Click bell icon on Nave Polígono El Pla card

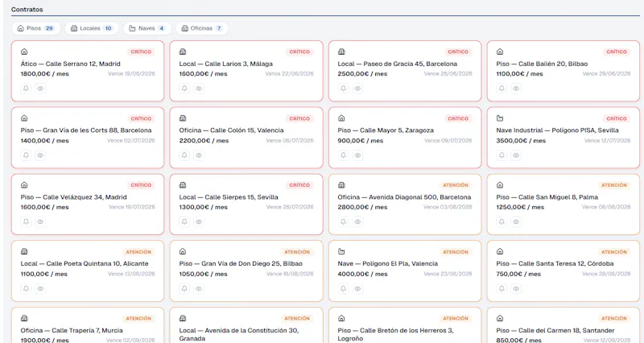click(344, 289)
